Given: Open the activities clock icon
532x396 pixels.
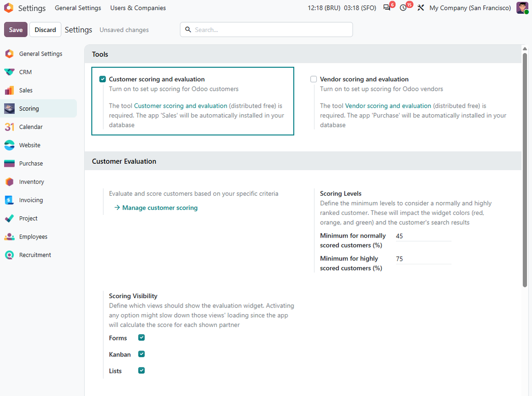Looking at the screenshot, I should click(403, 8).
